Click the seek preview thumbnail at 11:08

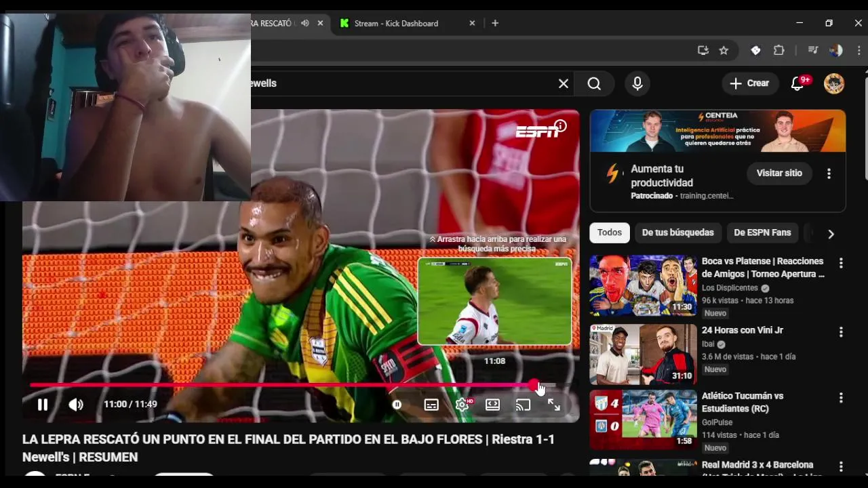tap(494, 302)
